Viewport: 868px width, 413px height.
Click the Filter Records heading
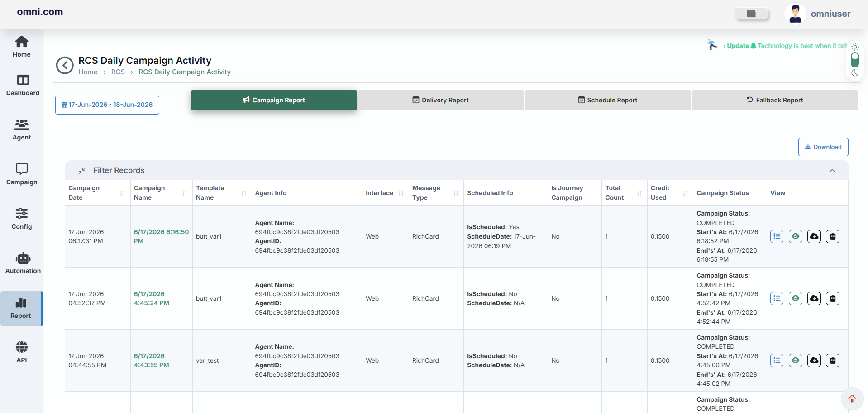click(x=119, y=171)
